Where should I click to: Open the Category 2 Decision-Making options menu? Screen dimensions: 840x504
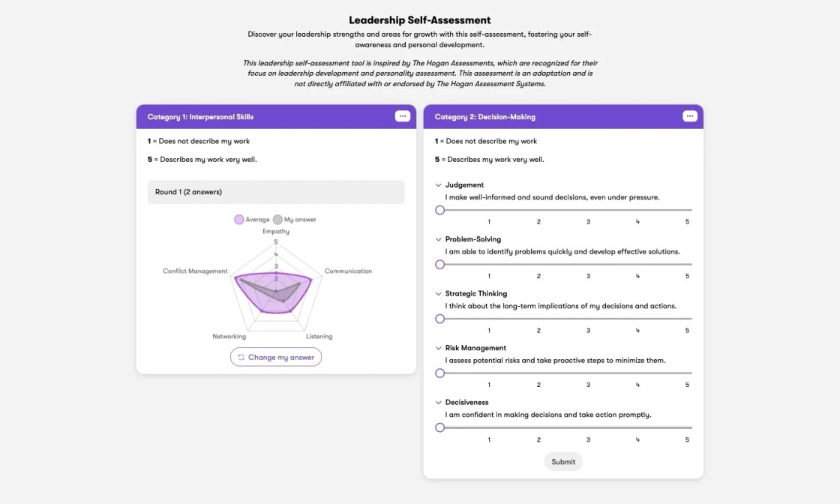coord(690,116)
